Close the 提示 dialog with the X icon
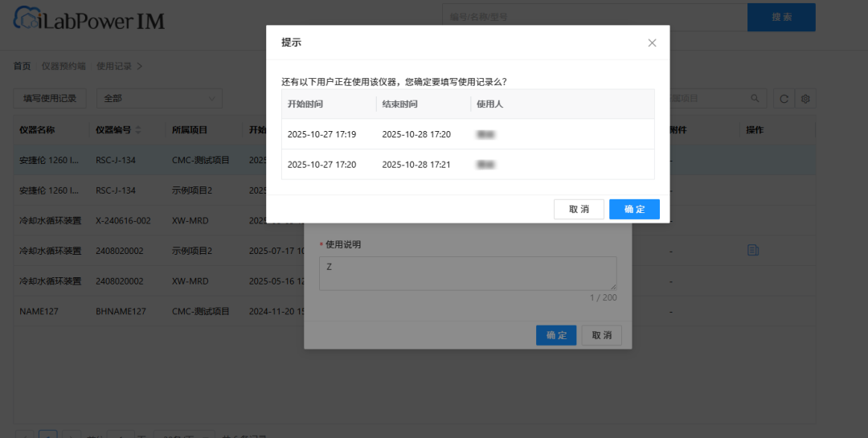This screenshot has height=438, width=868. (x=652, y=43)
